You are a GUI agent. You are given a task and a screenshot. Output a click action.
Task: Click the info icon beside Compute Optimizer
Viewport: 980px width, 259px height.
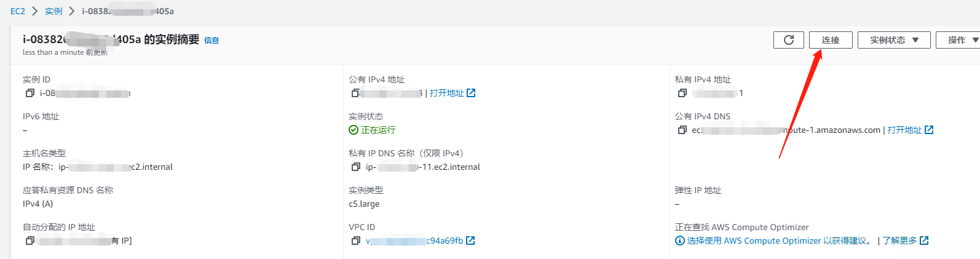679,241
